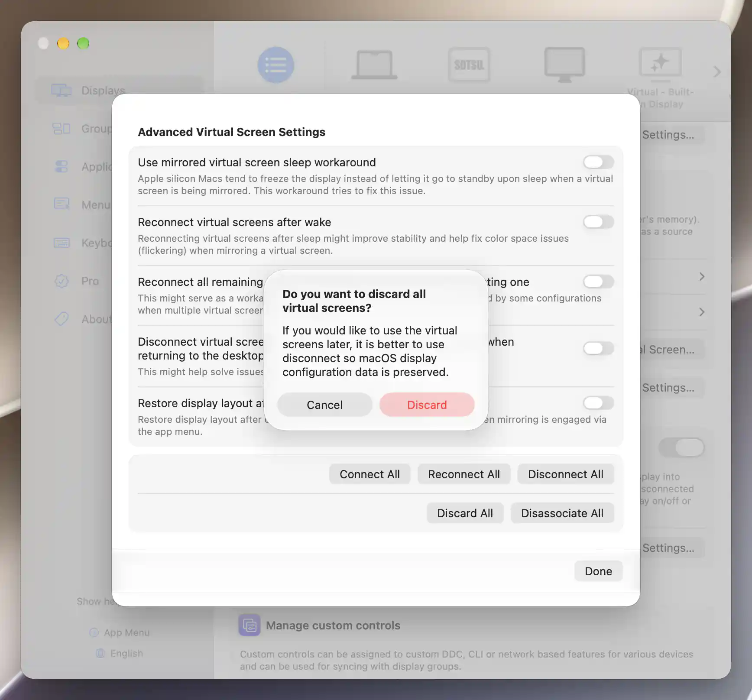Close the sheet with Done

tap(598, 571)
